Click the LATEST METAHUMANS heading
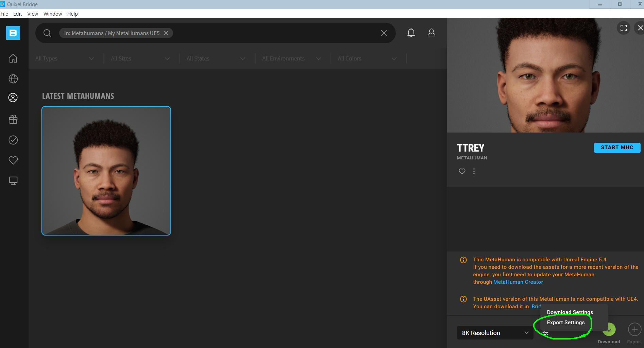Image resolution: width=644 pixels, height=348 pixels. tap(78, 96)
